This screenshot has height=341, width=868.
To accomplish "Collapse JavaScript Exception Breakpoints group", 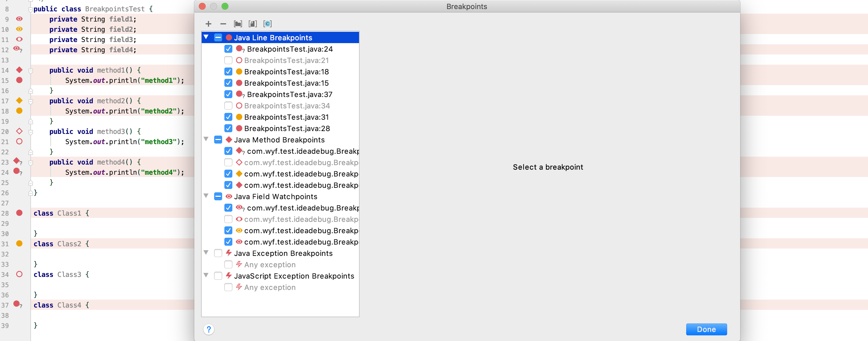I will (206, 275).
